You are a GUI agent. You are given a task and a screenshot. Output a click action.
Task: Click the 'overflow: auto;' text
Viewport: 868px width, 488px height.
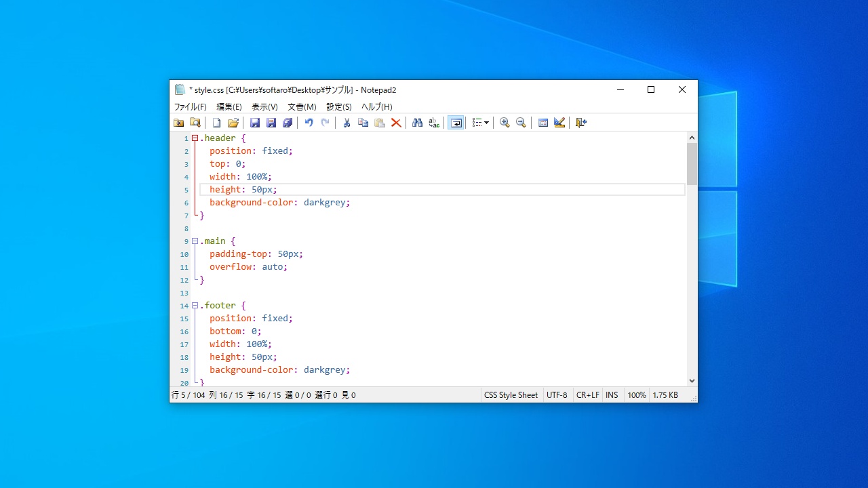click(249, 267)
